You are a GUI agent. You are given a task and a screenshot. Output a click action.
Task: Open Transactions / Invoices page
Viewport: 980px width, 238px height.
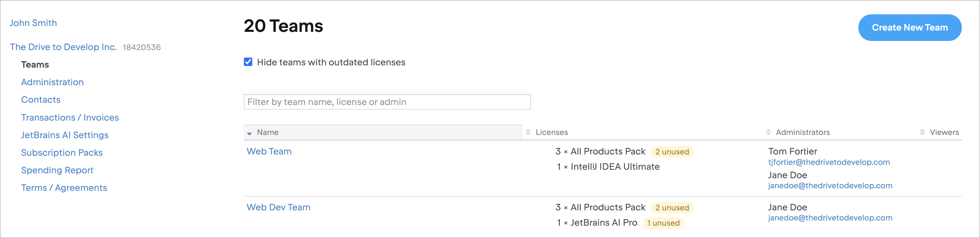pos(70,117)
